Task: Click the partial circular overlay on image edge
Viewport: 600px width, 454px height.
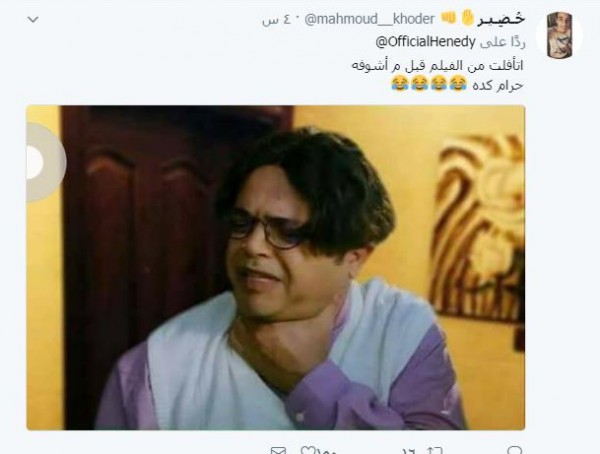Action: (x=46, y=162)
